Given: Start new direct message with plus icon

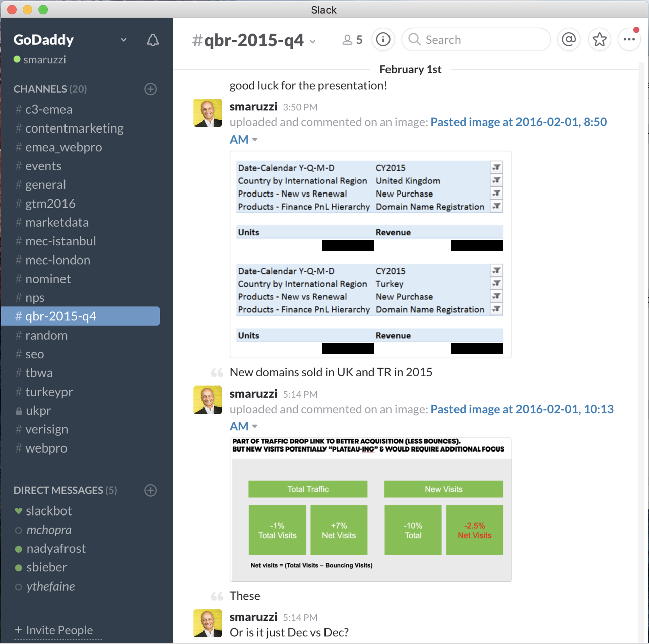Looking at the screenshot, I should coord(150,490).
